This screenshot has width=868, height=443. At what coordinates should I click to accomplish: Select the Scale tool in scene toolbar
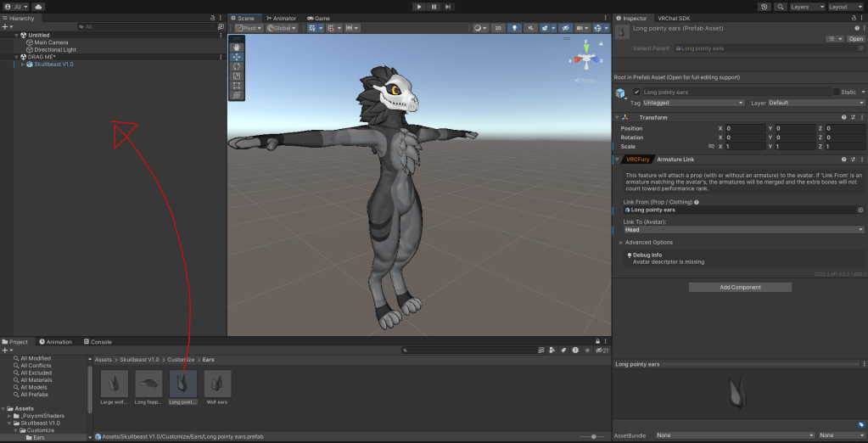click(x=237, y=76)
